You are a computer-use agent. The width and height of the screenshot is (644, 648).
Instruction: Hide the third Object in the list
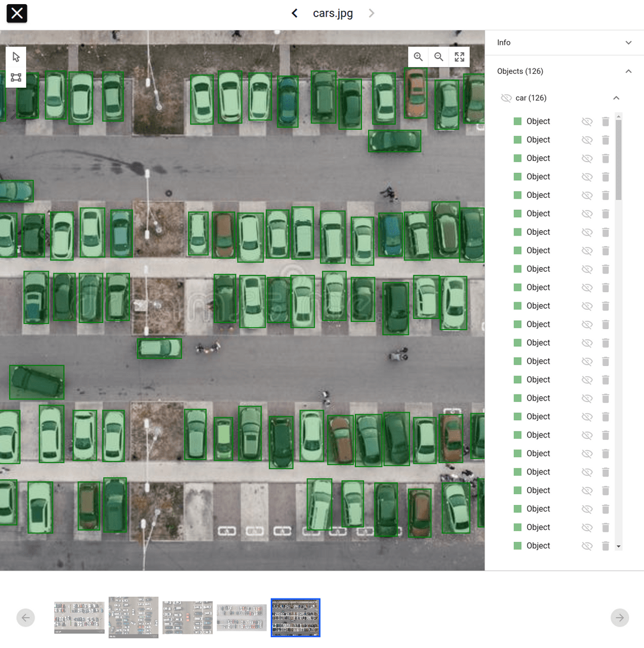tap(587, 158)
